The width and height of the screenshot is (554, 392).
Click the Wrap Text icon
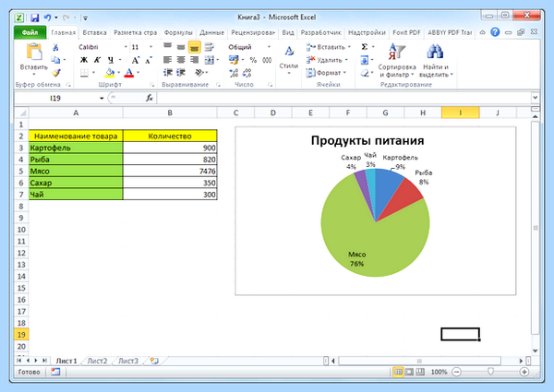pos(210,46)
